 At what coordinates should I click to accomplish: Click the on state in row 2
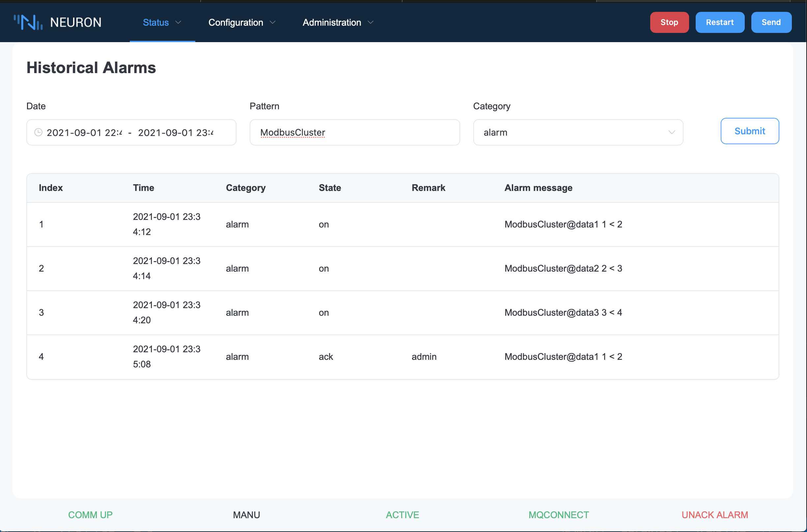324,269
